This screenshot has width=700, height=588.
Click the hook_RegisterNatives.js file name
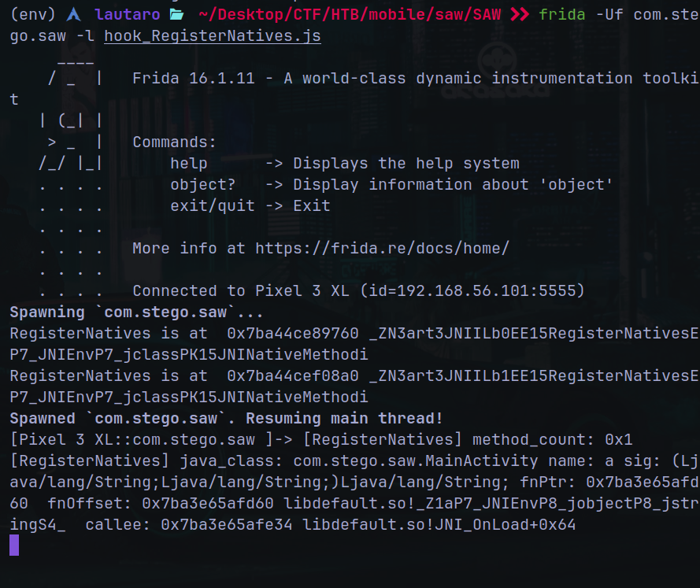coord(213,36)
